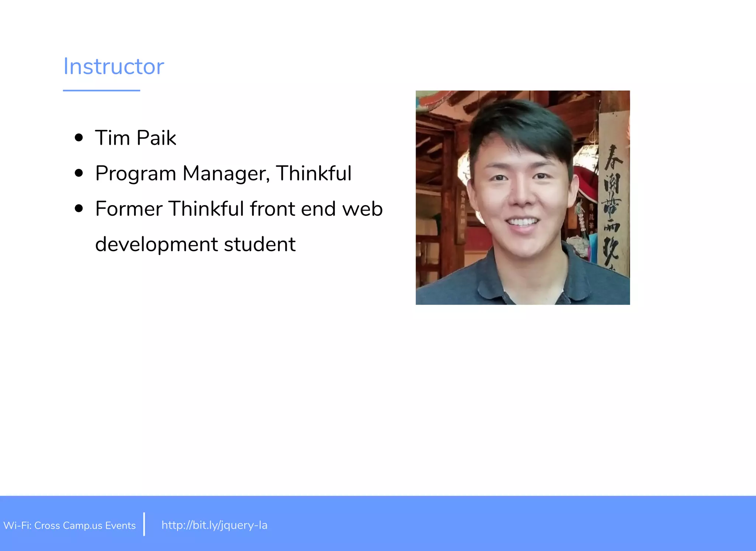Click the white vertical divider in footer
The image size is (756, 551).
pyautogui.click(x=144, y=524)
